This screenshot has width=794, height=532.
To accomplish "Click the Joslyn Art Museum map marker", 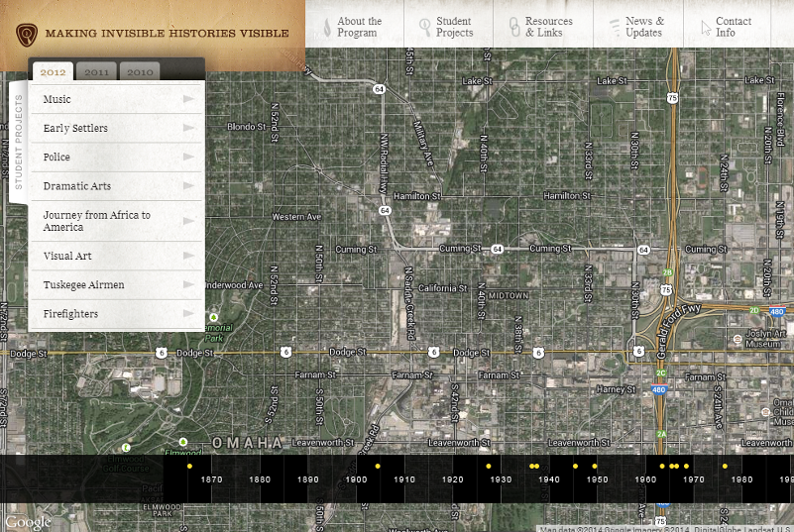I will tap(737, 338).
